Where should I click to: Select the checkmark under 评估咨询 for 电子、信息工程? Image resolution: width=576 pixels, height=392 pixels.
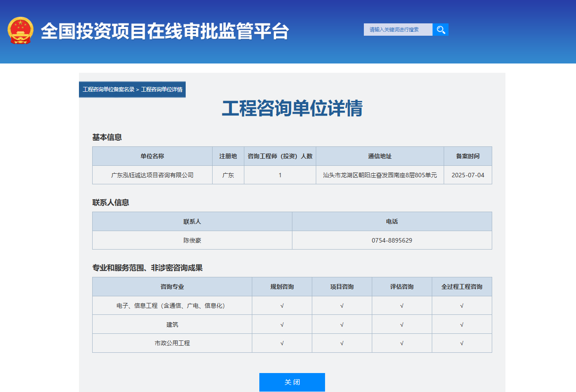coord(402,305)
